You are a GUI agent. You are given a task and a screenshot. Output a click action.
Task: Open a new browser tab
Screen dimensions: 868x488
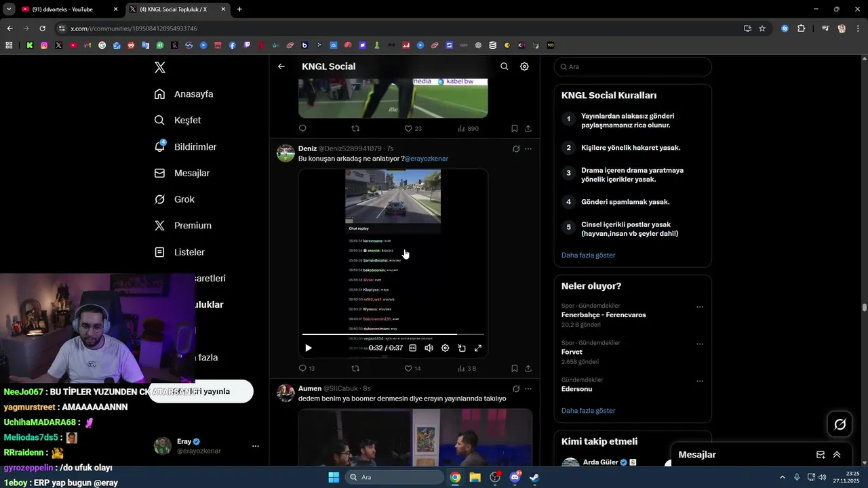pos(239,9)
